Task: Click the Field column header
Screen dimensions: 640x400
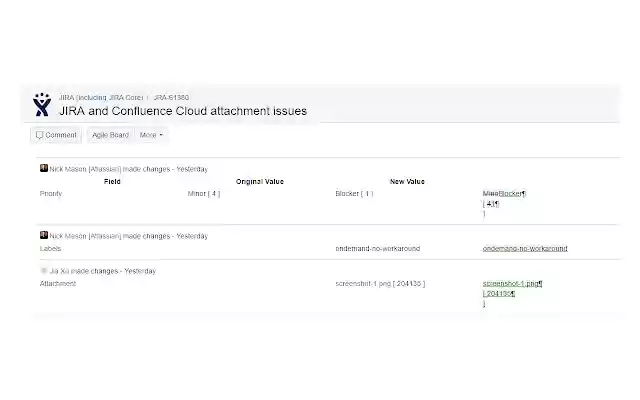Action: pyautogui.click(x=112, y=182)
